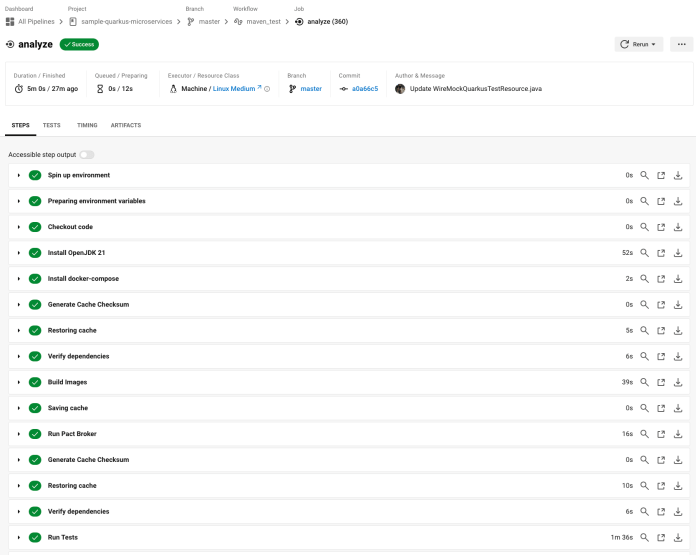Search within Run Pact Broker output
696x555 pixels.
[645, 434]
